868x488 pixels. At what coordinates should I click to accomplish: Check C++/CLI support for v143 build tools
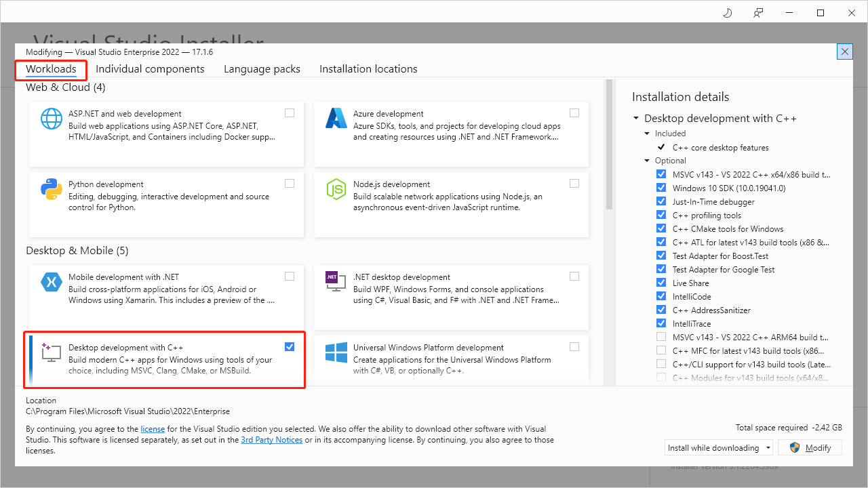tap(661, 364)
